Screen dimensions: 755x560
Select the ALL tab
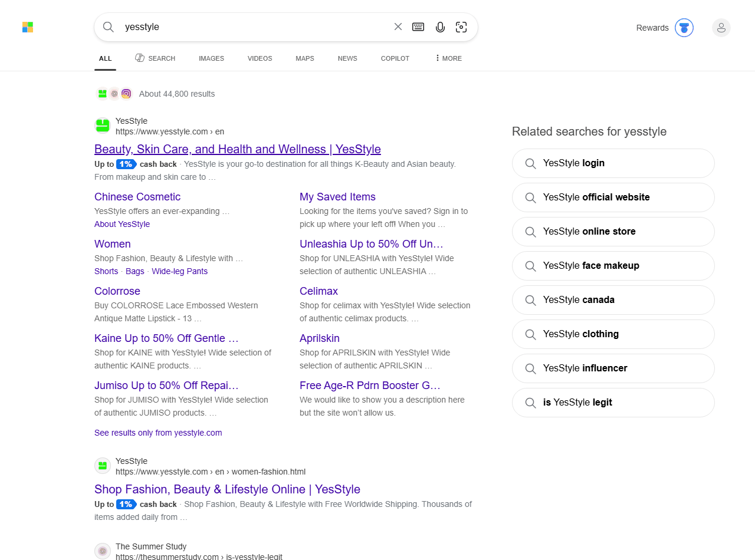tap(106, 58)
